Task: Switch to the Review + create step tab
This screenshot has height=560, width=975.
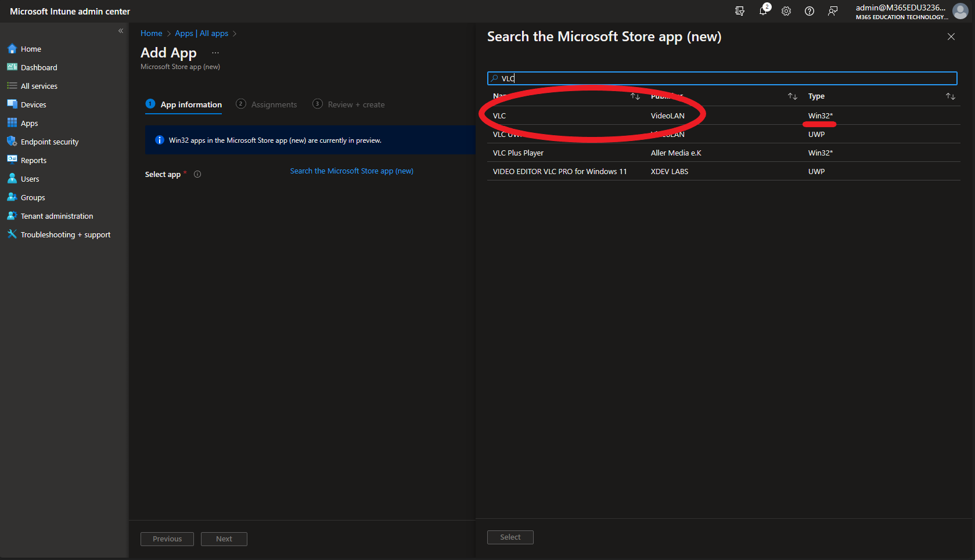Action: pos(348,104)
